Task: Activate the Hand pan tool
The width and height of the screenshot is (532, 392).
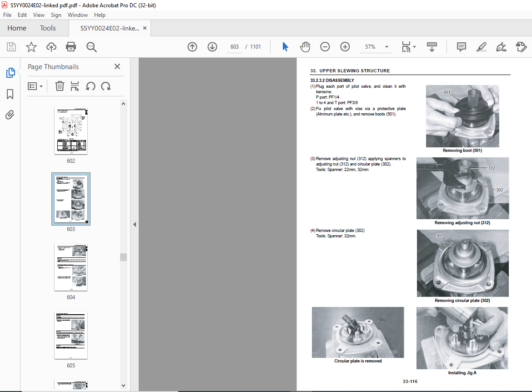Action: pyautogui.click(x=305, y=47)
